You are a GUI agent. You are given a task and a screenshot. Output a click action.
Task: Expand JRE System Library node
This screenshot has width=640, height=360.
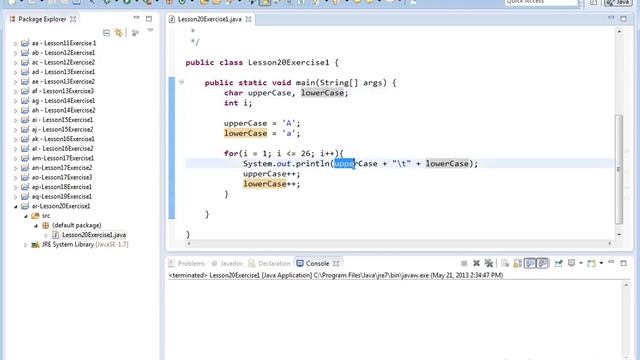click(x=26, y=245)
